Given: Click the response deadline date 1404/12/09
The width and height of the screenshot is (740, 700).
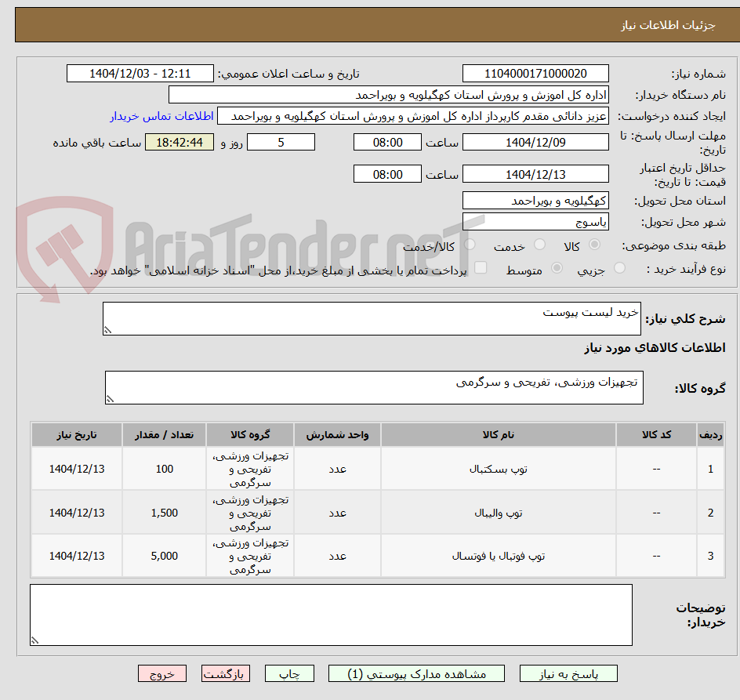Looking at the screenshot, I should click(x=535, y=142).
